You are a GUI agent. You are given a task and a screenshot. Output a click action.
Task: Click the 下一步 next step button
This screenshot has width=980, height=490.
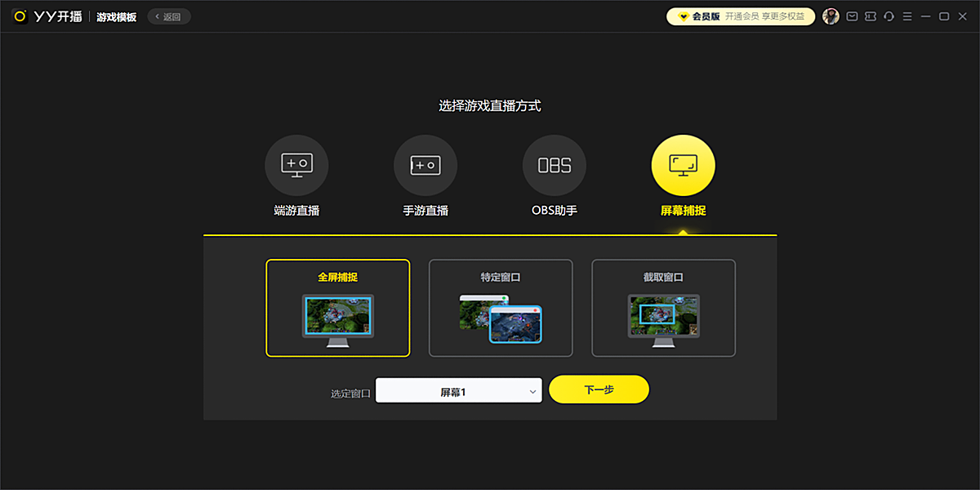click(x=599, y=390)
